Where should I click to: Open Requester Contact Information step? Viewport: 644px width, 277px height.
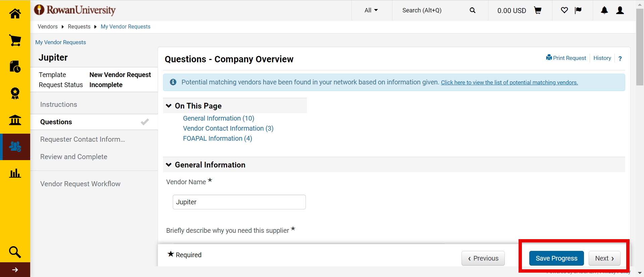point(83,139)
